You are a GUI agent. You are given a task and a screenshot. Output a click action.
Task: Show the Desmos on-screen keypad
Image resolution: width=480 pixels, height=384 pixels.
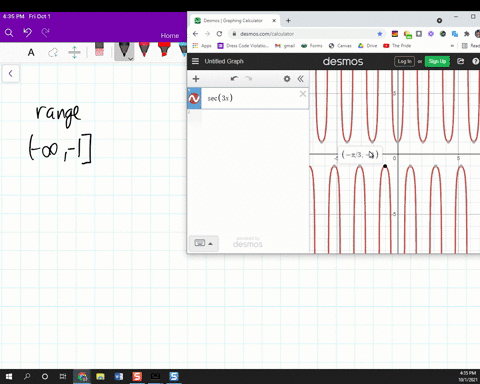(x=203, y=243)
